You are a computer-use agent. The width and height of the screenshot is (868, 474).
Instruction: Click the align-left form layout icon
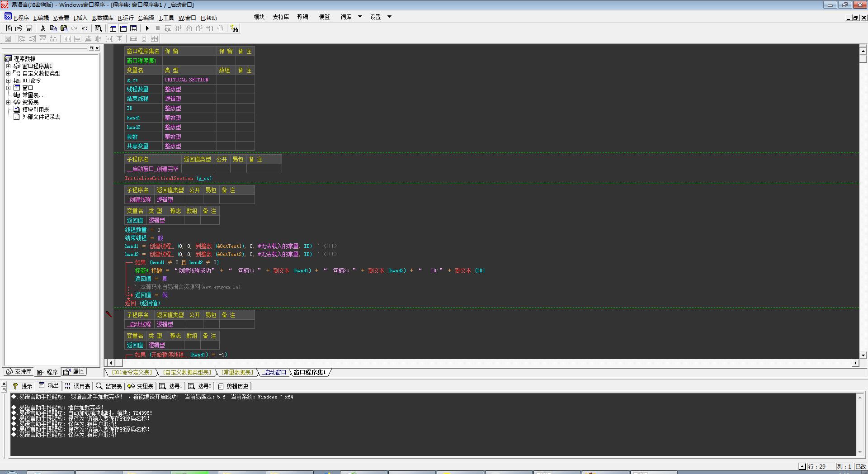[21, 39]
